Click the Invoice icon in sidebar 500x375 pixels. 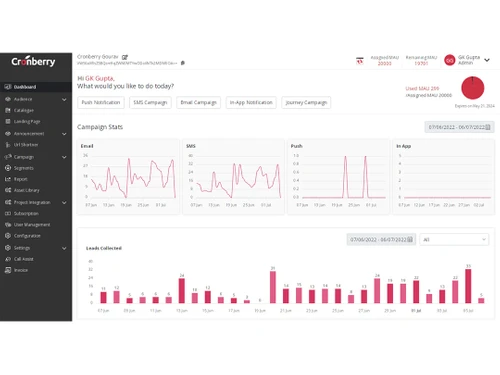click(x=8, y=270)
